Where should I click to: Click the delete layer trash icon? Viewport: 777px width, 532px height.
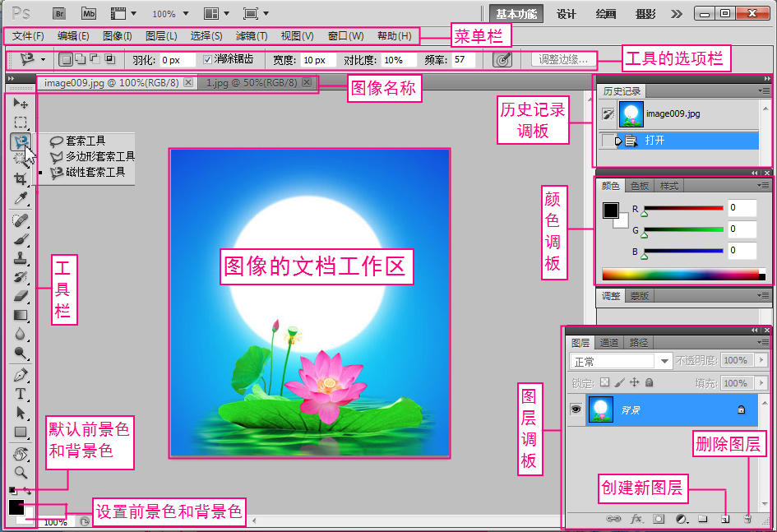click(x=747, y=519)
